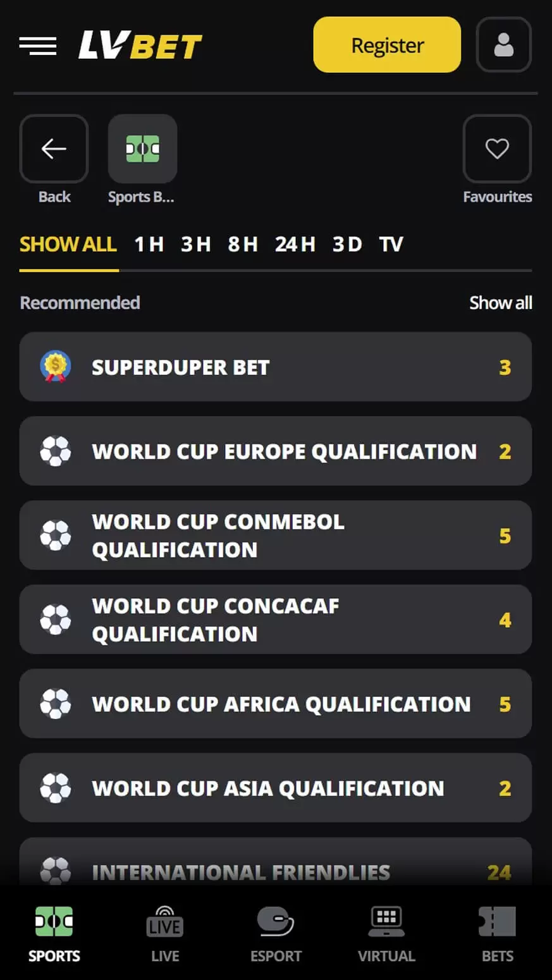Click the LVBET logo
The image size is (552, 980).
140,46
